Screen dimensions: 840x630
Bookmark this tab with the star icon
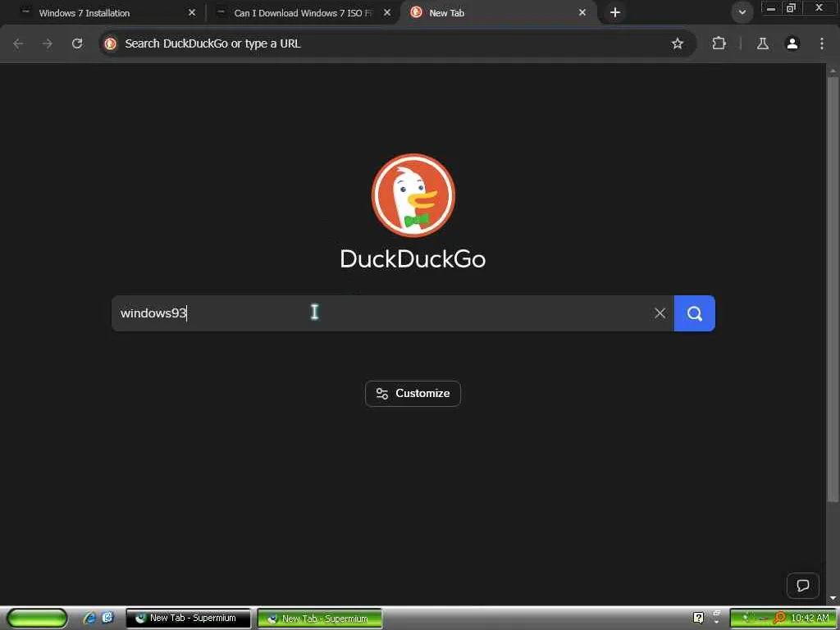click(677, 44)
